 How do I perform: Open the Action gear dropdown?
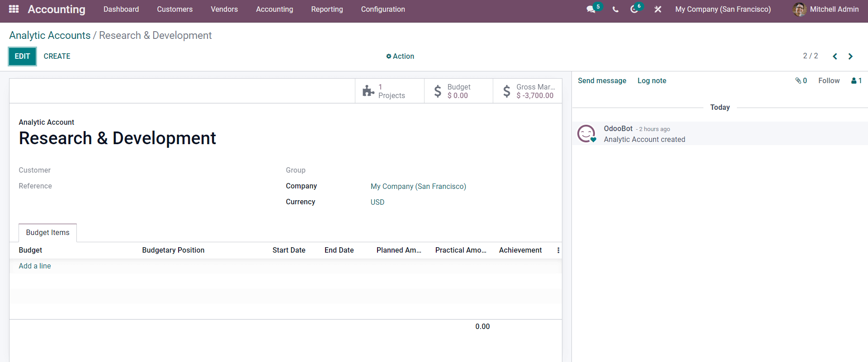(x=400, y=56)
